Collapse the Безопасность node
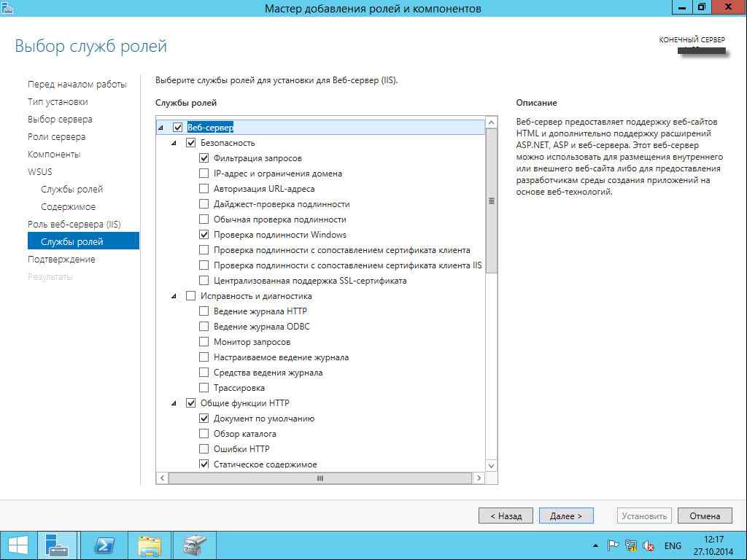Image resolution: width=747 pixels, height=560 pixels. (174, 143)
